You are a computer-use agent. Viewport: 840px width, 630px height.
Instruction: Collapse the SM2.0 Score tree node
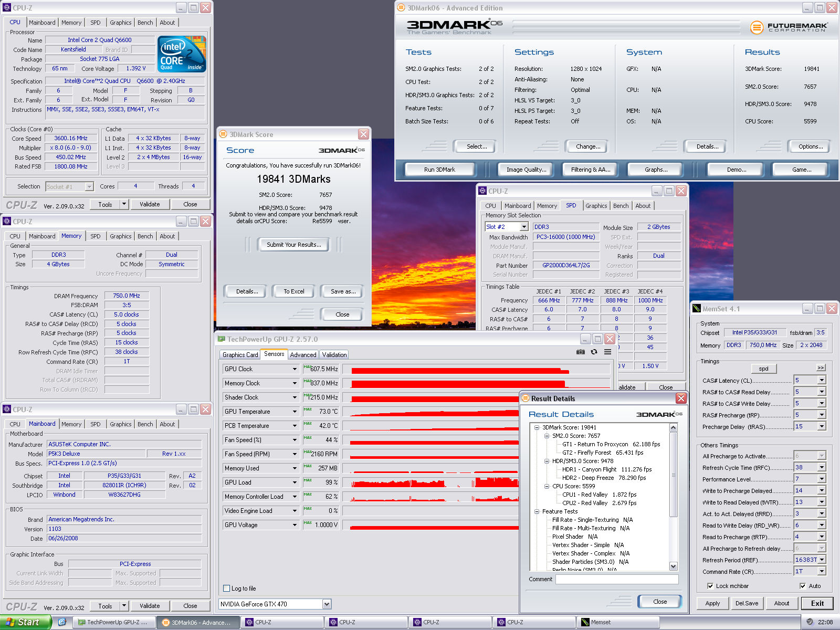[x=547, y=436]
